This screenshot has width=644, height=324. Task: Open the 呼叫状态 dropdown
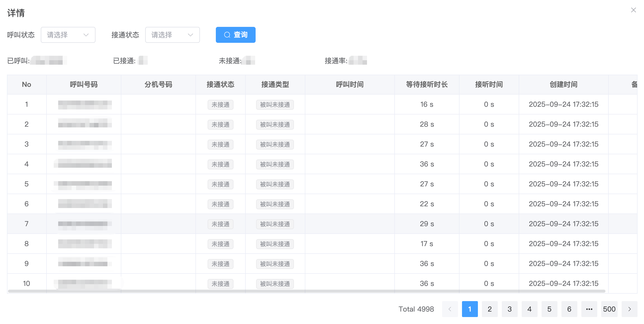68,35
